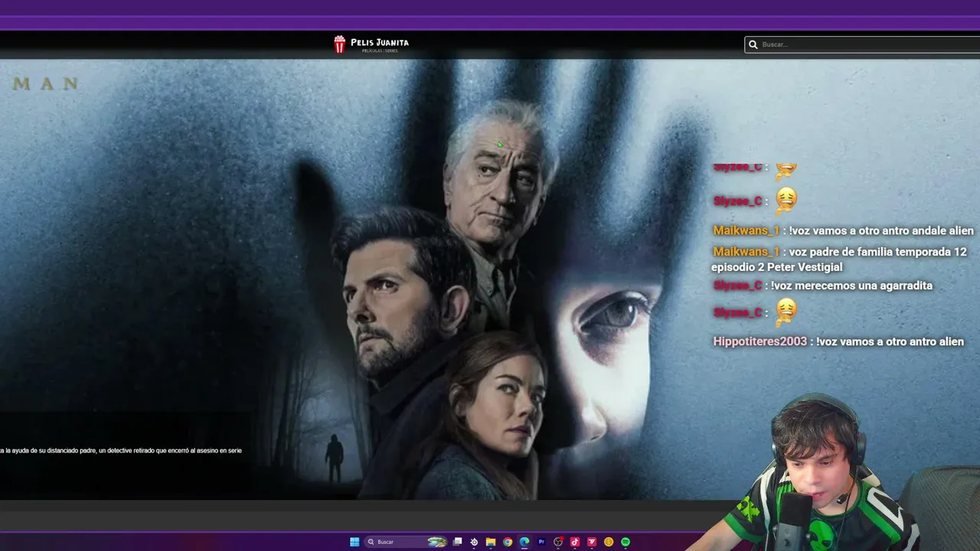Screen dimensions: 980x551
Task: Click chat message "merecemos una agarradita"
Action: point(851,285)
